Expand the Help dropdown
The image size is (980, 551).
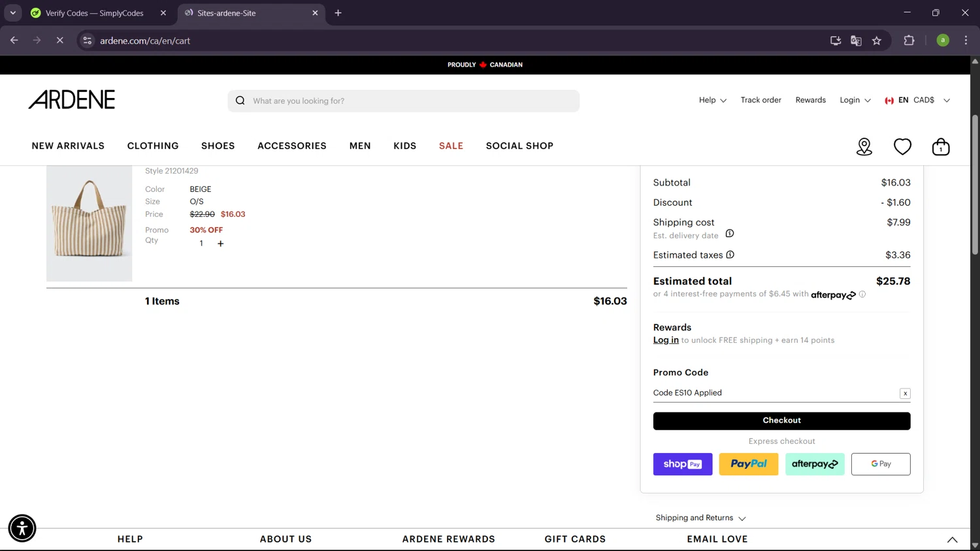(x=713, y=100)
